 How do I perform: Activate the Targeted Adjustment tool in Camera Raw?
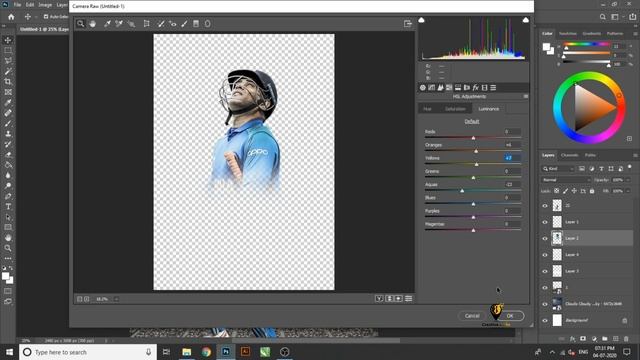click(x=131, y=24)
